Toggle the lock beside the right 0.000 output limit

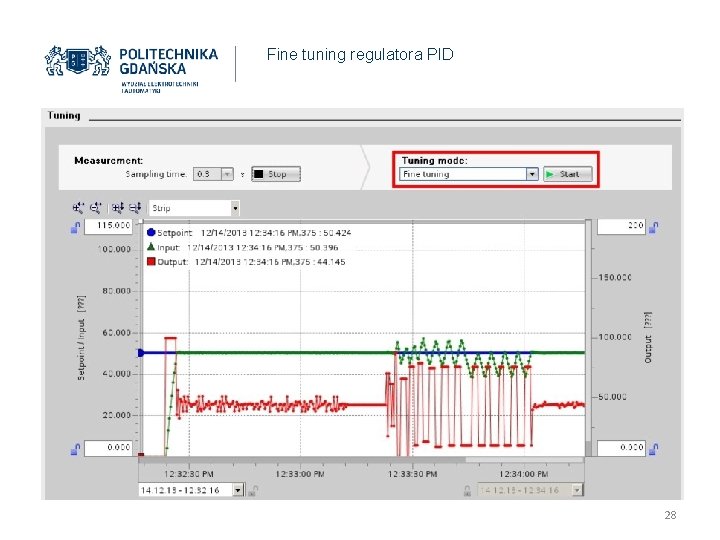pos(653,449)
